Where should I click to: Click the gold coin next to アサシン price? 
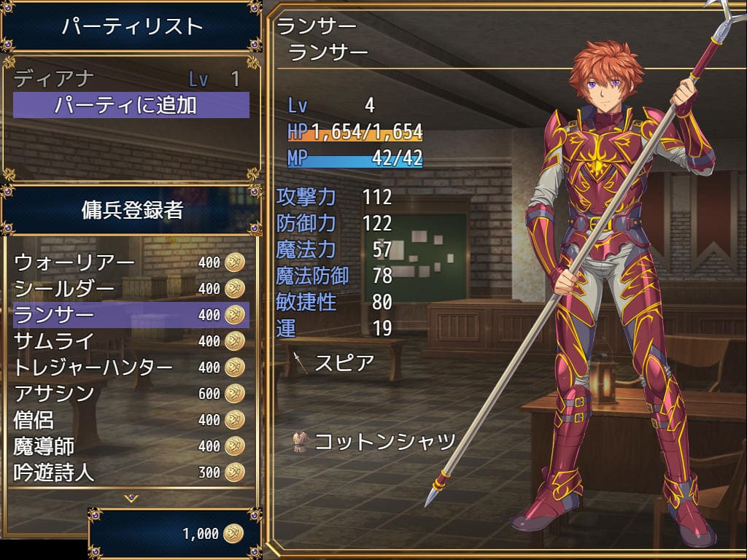pyautogui.click(x=235, y=393)
